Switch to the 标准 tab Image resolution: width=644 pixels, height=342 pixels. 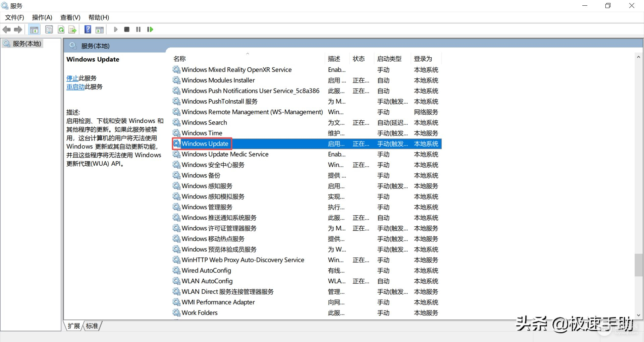click(92, 326)
